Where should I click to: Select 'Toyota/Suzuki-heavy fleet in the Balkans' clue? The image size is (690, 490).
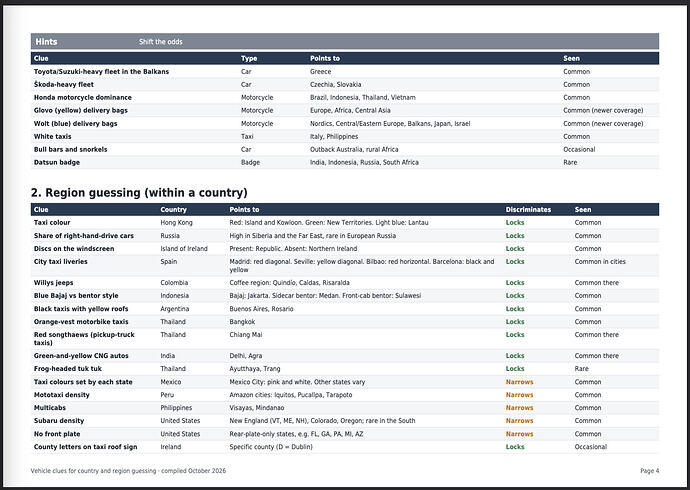coord(101,71)
